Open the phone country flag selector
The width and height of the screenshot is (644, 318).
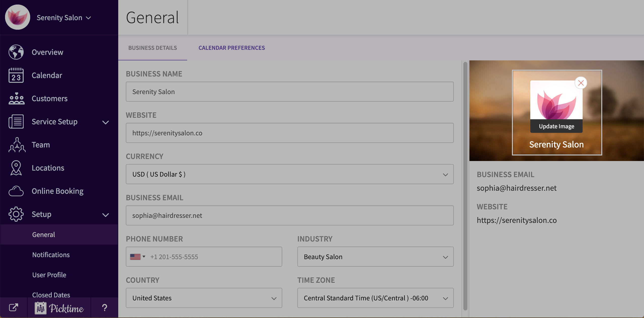(x=138, y=257)
